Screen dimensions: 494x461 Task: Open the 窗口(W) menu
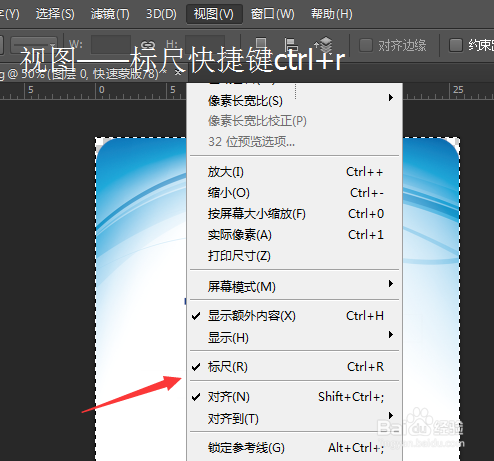[x=272, y=14]
